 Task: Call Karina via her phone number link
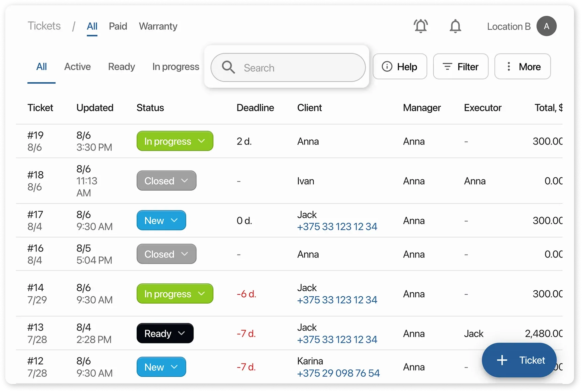click(x=338, y=373)
